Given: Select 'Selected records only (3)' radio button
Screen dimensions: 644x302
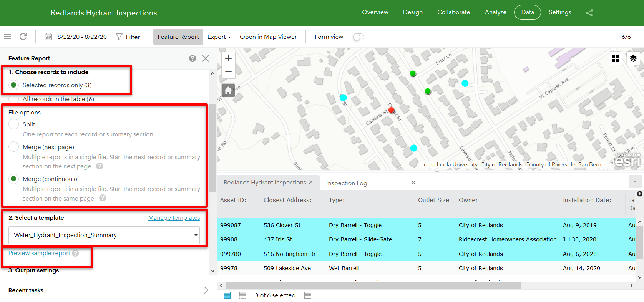Looking at the screenshot, I should [x=13, y=85].
